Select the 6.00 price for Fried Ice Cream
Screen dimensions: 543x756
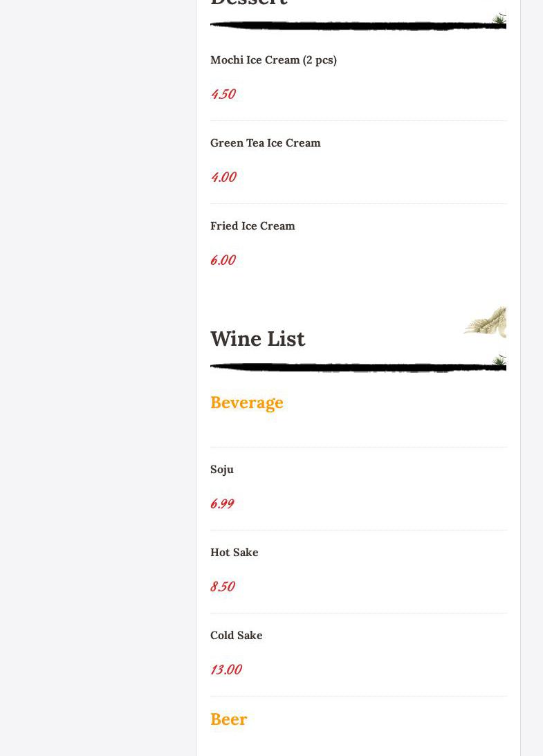[x=223, y=260]
